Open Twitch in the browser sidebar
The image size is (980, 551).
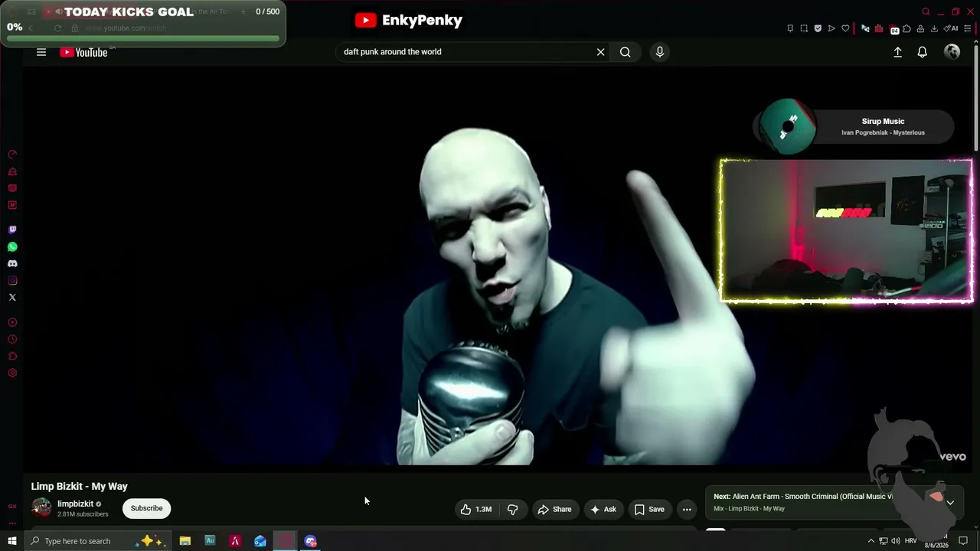12,230
